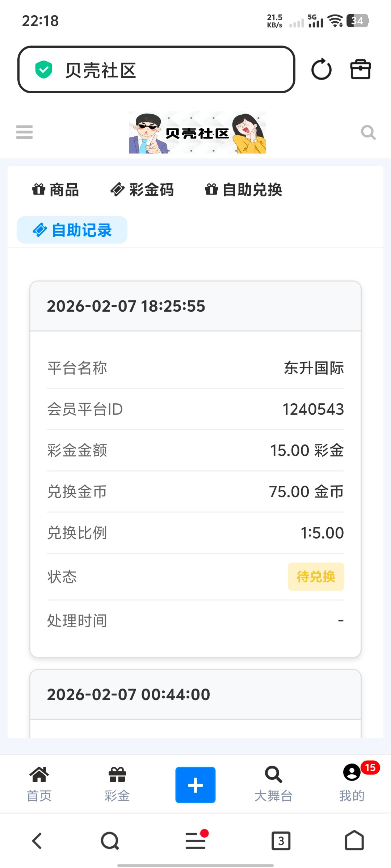The height and width of the screenshot is (868, 391).
Task: Click the 贝壳社区 address bar
Action: 156,69
